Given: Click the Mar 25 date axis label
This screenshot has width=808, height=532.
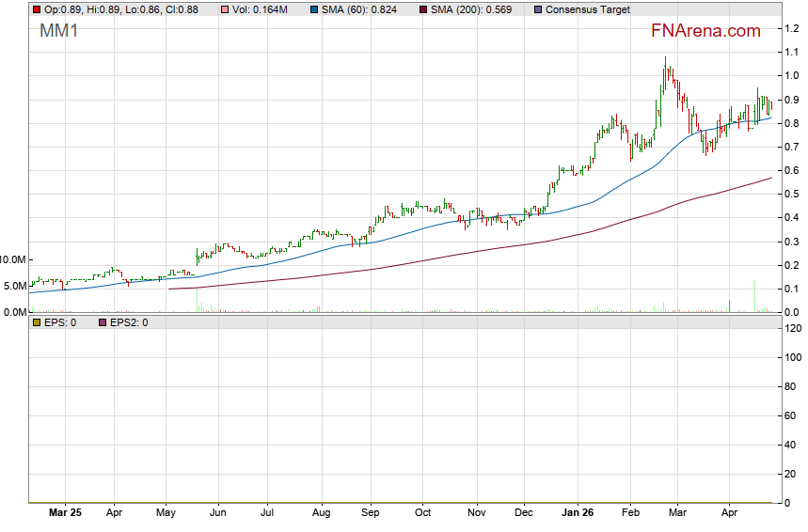Looking at the screenshot, I should coord(63,513).
